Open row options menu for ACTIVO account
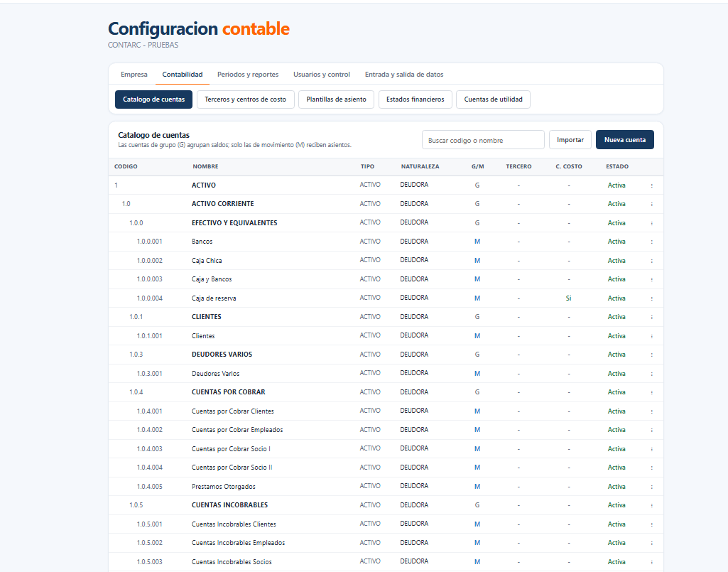Viewport: 728px width, 572px height. (x=651, y=185)
